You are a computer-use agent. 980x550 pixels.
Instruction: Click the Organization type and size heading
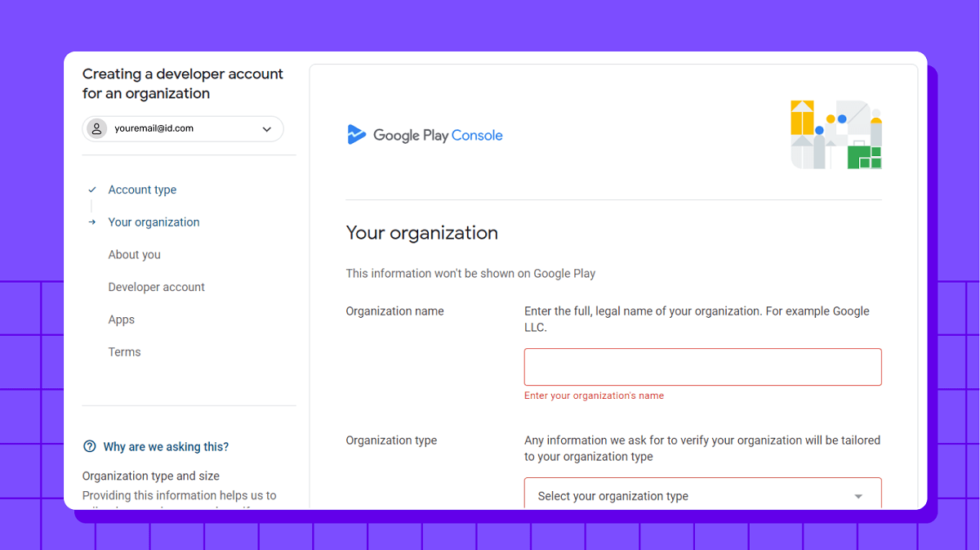(151, 476)
